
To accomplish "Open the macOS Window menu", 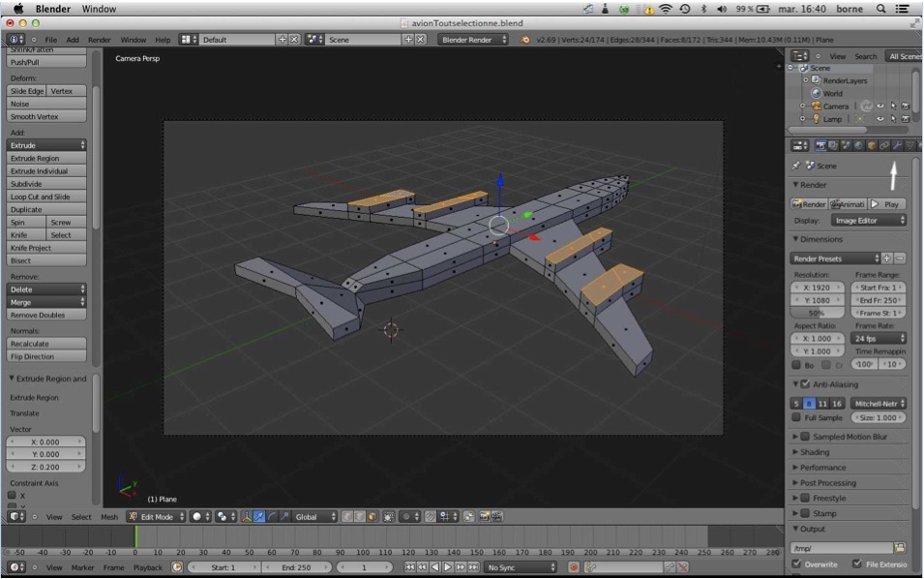I will [98, 9].
